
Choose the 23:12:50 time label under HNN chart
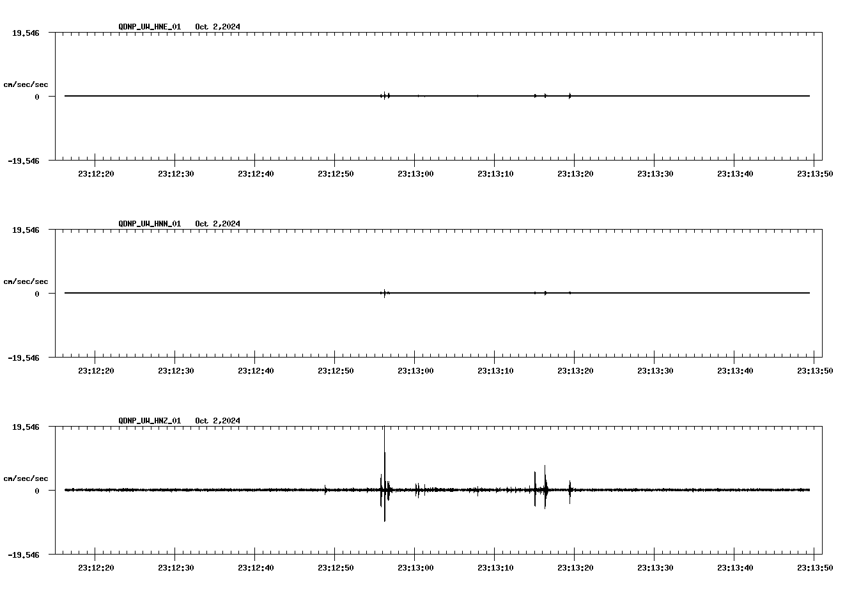(336, 371)
